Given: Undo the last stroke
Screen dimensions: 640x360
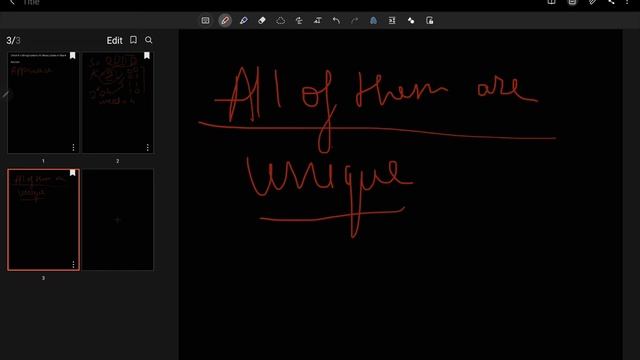Looking at the screenshot, I should tap(336, 20).
